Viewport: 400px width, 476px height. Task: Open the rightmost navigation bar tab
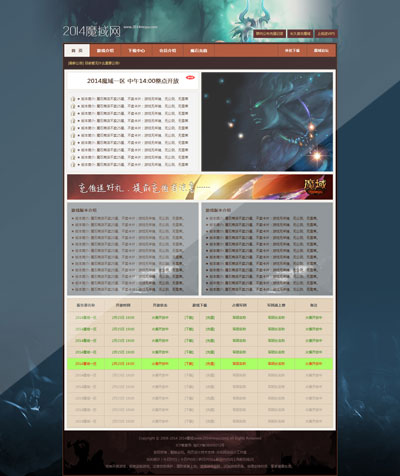pos(321,51)
